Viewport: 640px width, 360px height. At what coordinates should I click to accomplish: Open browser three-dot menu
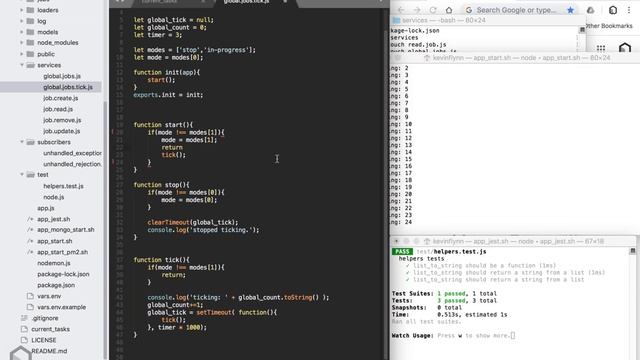point(629,10)
